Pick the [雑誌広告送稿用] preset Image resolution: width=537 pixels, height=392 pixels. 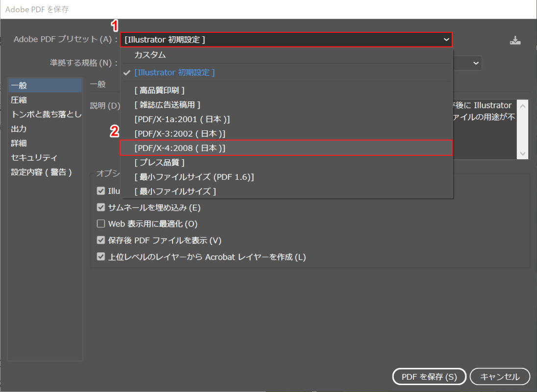coord(286,105)
